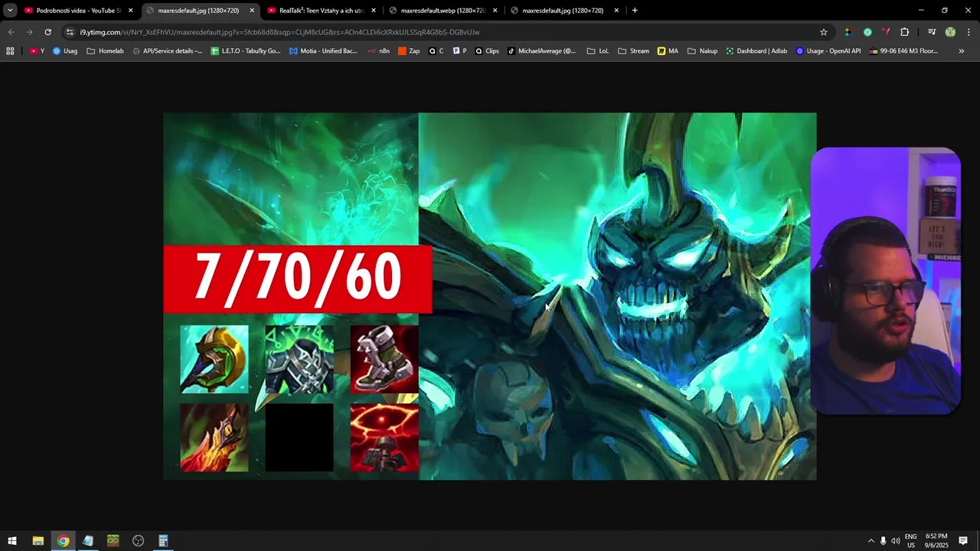Open a new tab with plus button

[x=635, y=11]
